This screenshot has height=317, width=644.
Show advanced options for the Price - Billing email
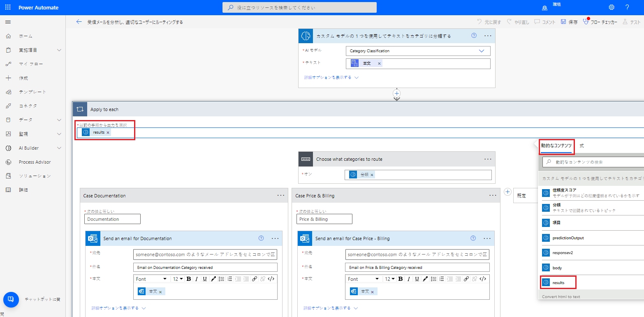(x=331, y=308)
